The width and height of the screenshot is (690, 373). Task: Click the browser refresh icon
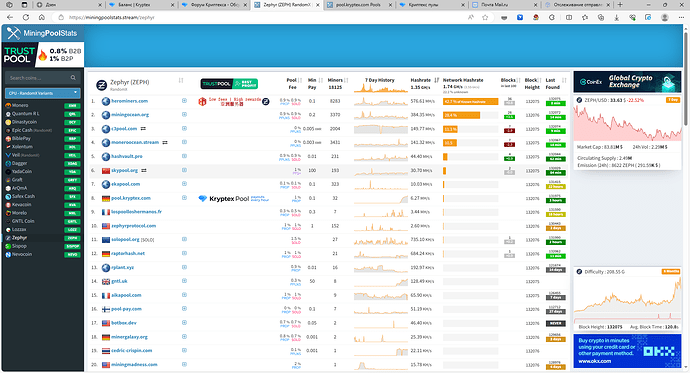[x=26, y=17]
